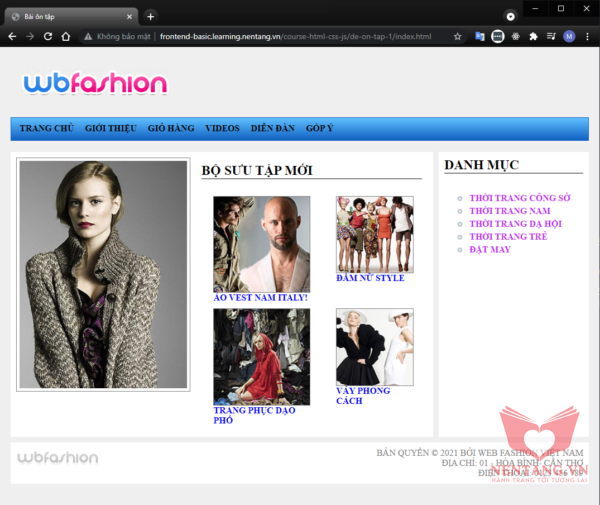The width and height of the screenshot is (600, 505).
Task: Open the Extensions puzzle piece menu
Action: 533,37
